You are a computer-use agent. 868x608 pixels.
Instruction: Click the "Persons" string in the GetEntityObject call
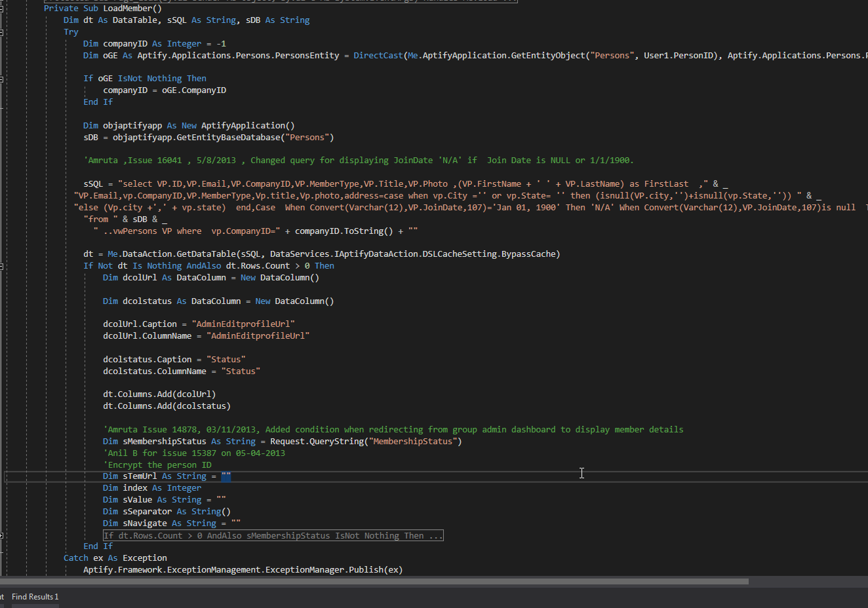click(612, 56)
